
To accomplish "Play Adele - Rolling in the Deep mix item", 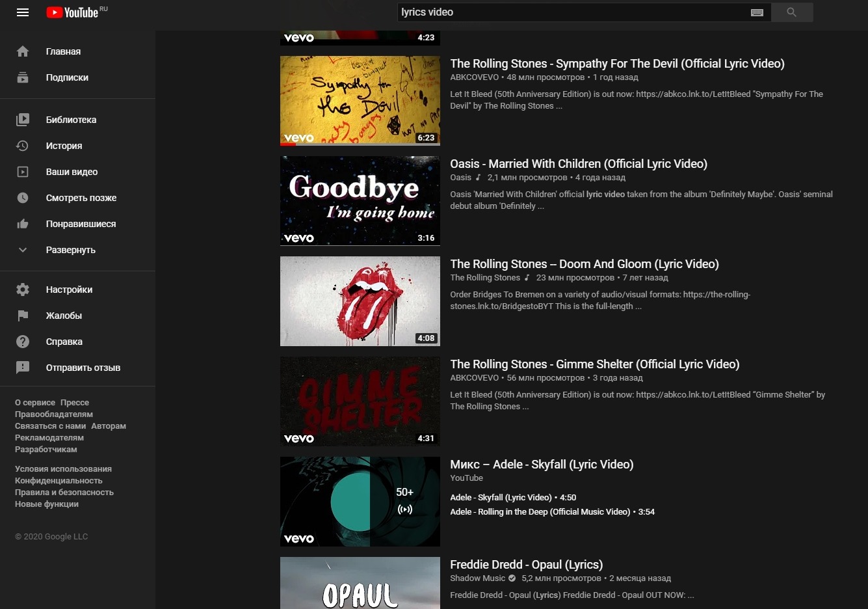I will 552,512.
